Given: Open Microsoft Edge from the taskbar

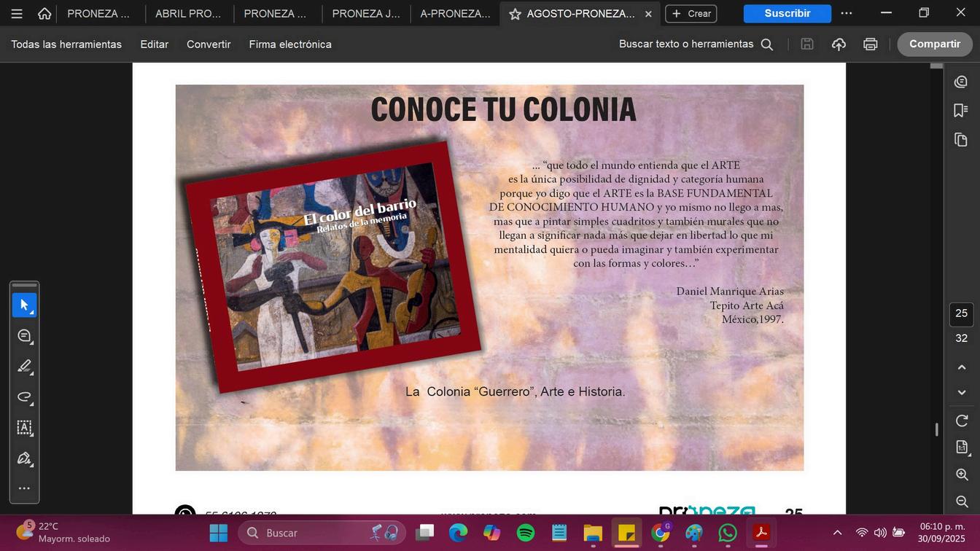Looking at the screenshot, I should 458,533.
